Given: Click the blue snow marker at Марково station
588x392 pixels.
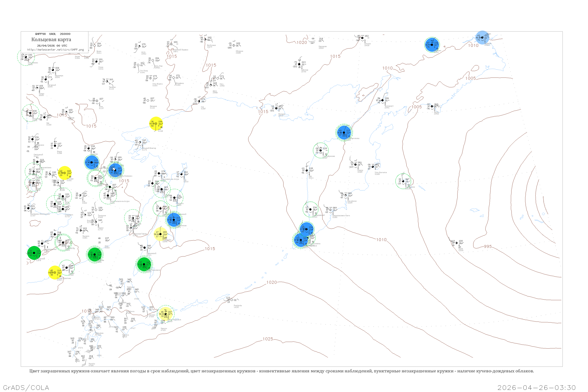Looking at the screenshot, I should pos(432,45).
